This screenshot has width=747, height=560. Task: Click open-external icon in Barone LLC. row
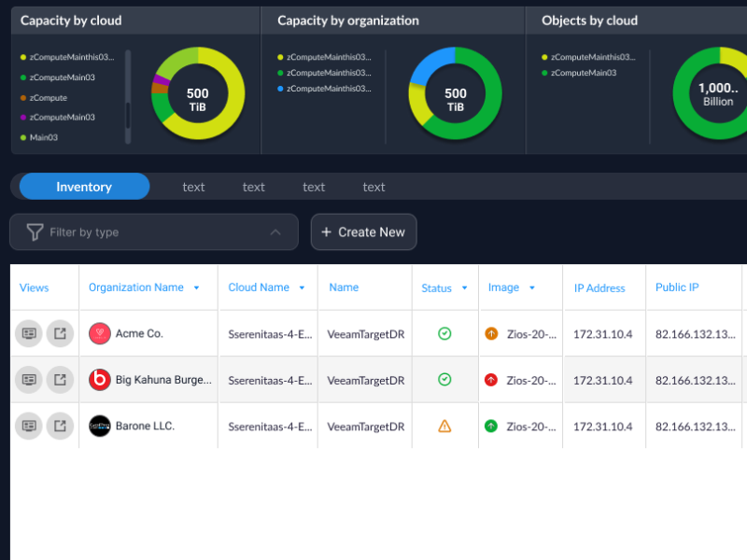pos(60,427)
